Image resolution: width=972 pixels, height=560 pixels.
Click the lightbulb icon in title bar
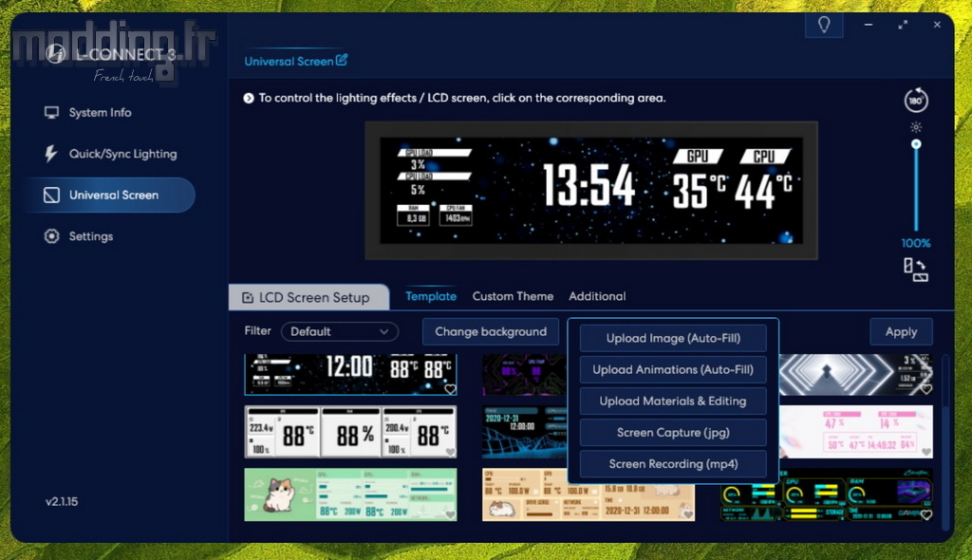coord(824,25)
